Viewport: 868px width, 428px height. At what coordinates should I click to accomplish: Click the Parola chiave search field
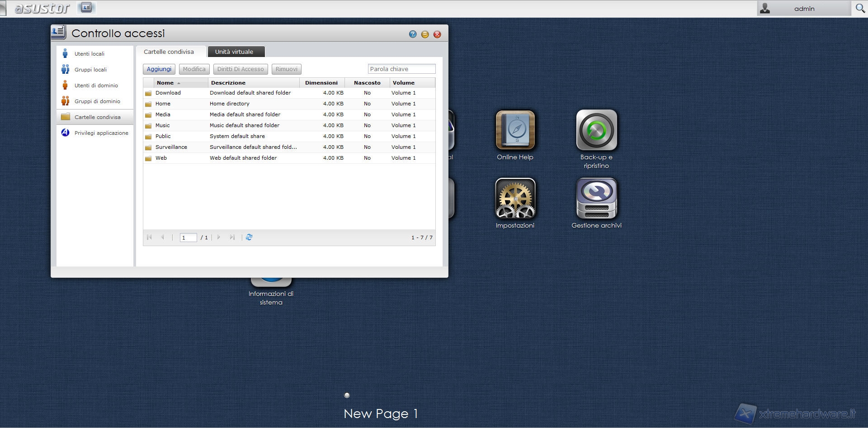click(x=401, y=69)
